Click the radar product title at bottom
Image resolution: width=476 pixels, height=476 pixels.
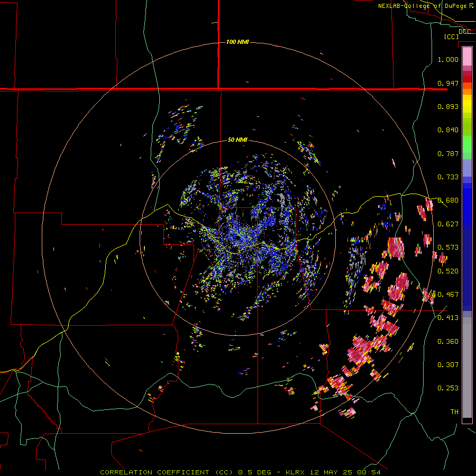[x=240, y=472]
